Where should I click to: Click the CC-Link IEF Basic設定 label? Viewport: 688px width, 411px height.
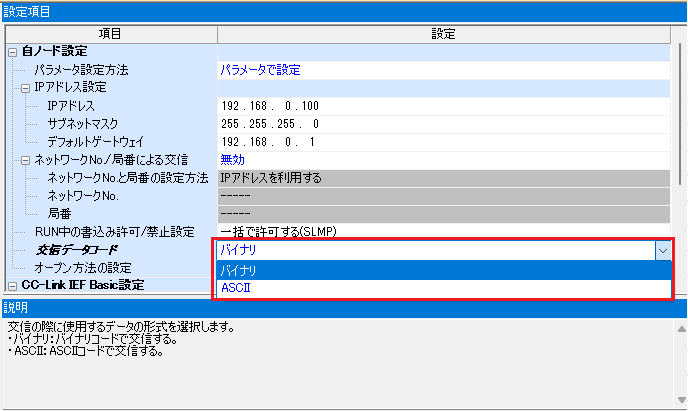click(x=82, y=285)
